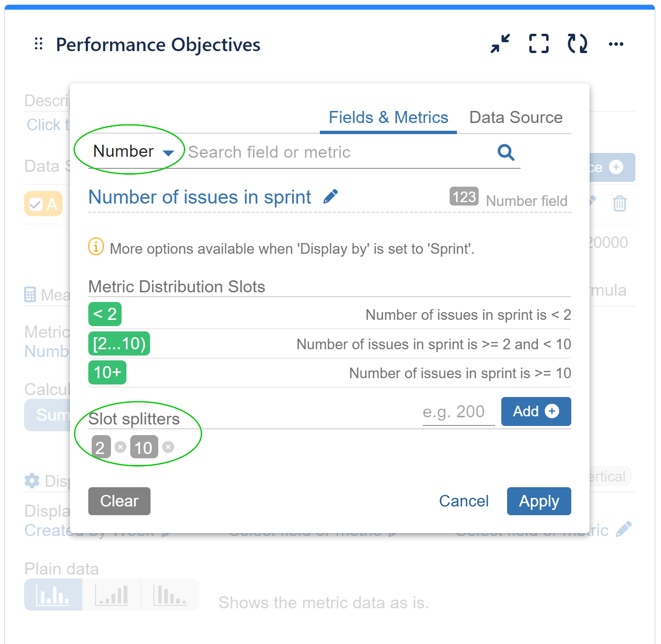Click the Apply button
The width and height of the screenshot is (661, 644).
[539, 501]
